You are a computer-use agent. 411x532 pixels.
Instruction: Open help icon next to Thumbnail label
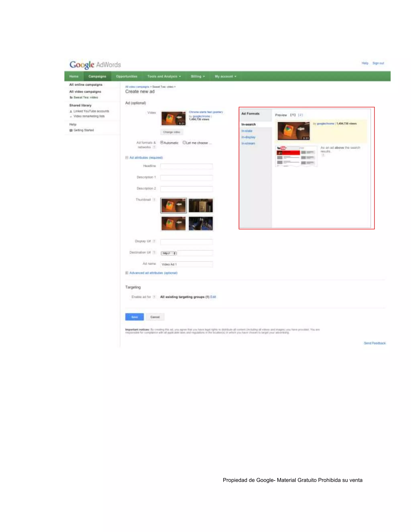[x=154, y=200]
